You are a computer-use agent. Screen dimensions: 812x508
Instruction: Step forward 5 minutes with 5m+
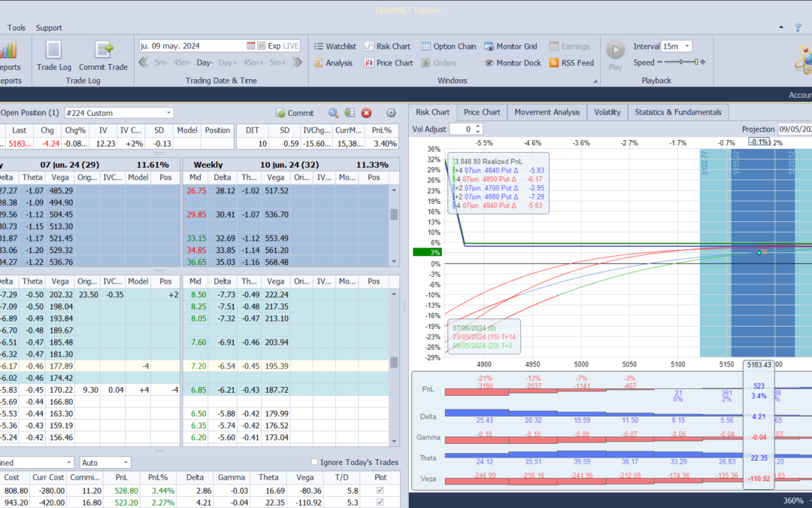pos(277,62)
